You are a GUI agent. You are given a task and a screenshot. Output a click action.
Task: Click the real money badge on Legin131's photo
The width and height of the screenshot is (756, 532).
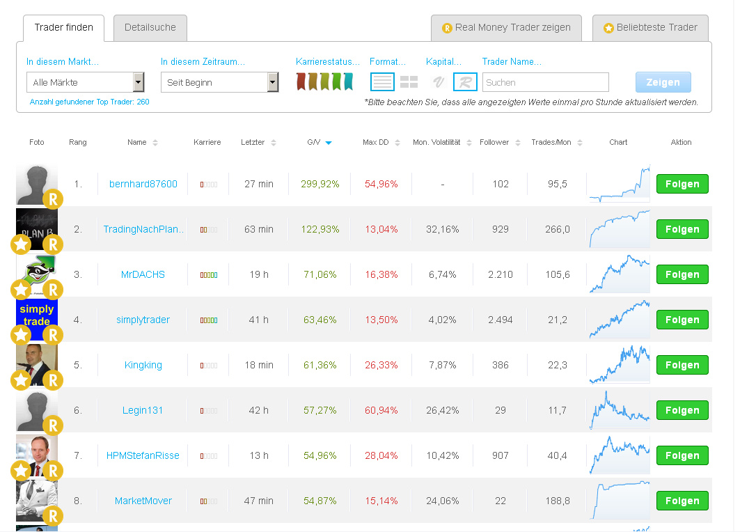point(53,425)
